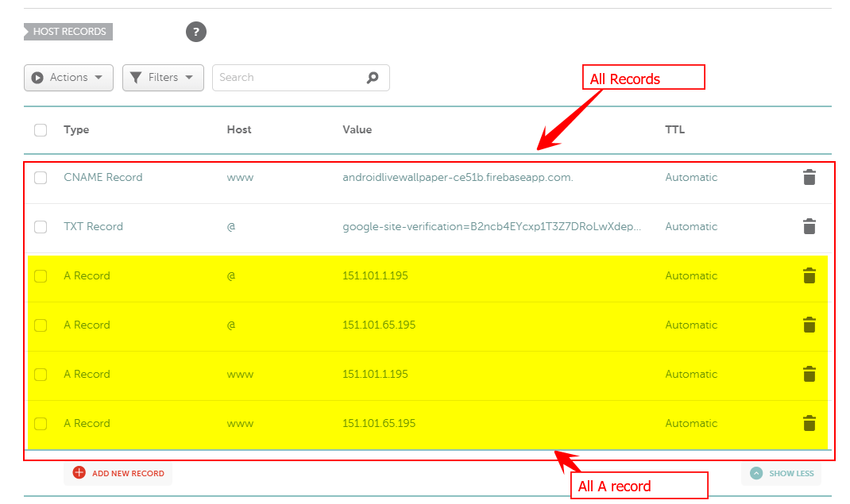Click the Automatic TTL of the CNAME Record

tap(691, 178)
